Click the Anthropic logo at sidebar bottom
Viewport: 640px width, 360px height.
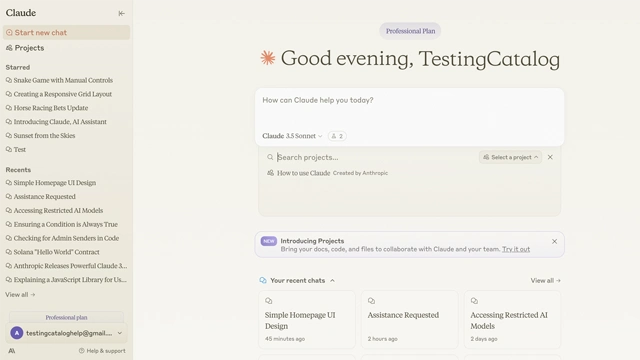point(12,351)
